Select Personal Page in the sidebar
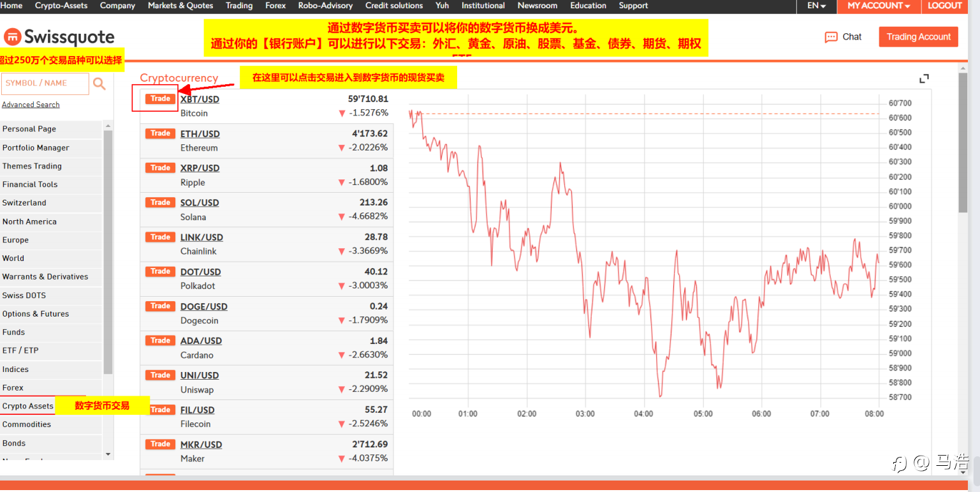Image resolution: width=980 pixels, height=492 pixels. coord(51,129)
